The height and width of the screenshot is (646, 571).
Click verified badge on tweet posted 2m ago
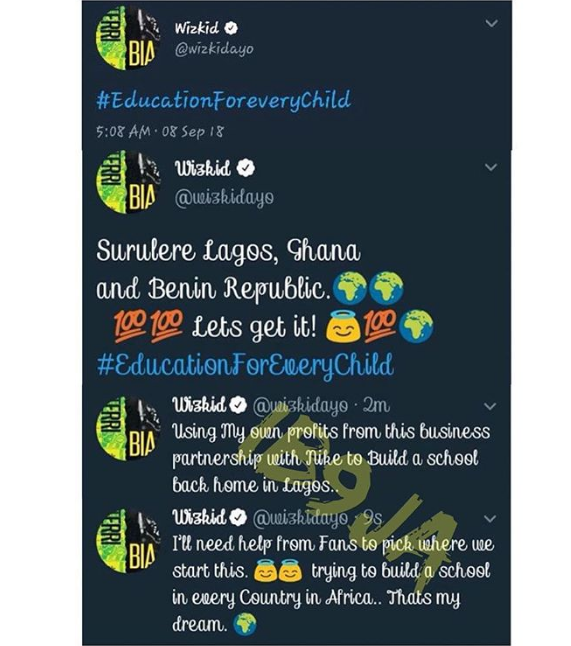coord(238,405)
